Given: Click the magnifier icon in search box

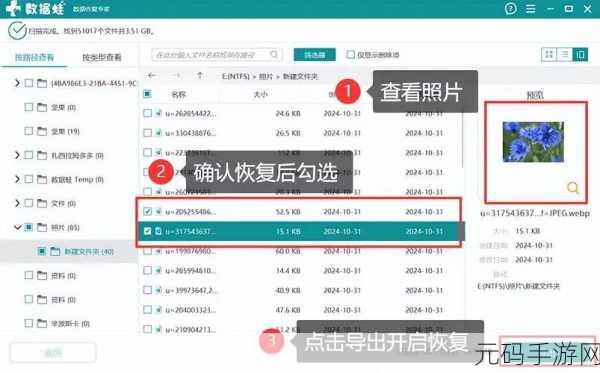Looking at the screenshot, I should (x=274, y=54).
